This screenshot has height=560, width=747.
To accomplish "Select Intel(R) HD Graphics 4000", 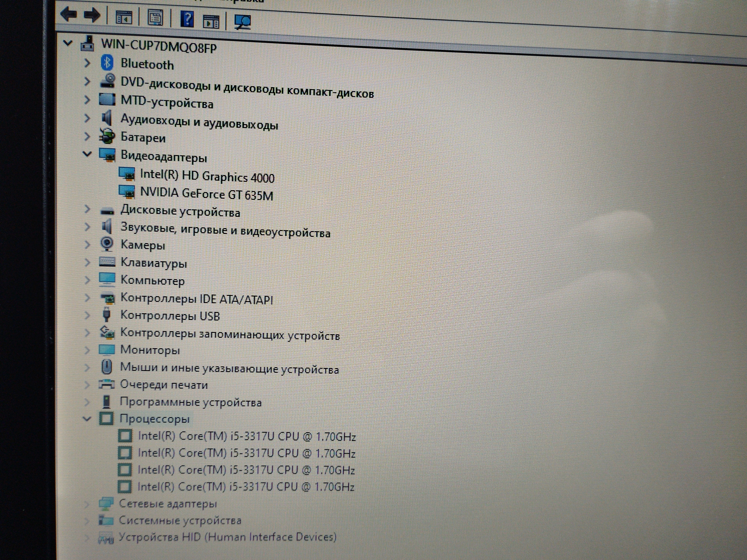I will point(207,176).
